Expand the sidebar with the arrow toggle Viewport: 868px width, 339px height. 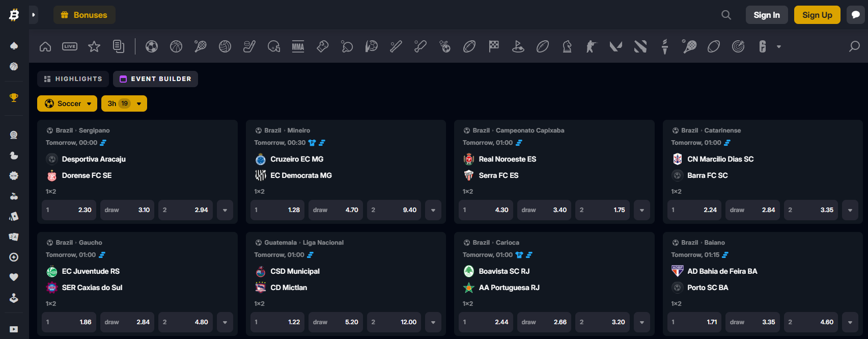tap(34, 15)
